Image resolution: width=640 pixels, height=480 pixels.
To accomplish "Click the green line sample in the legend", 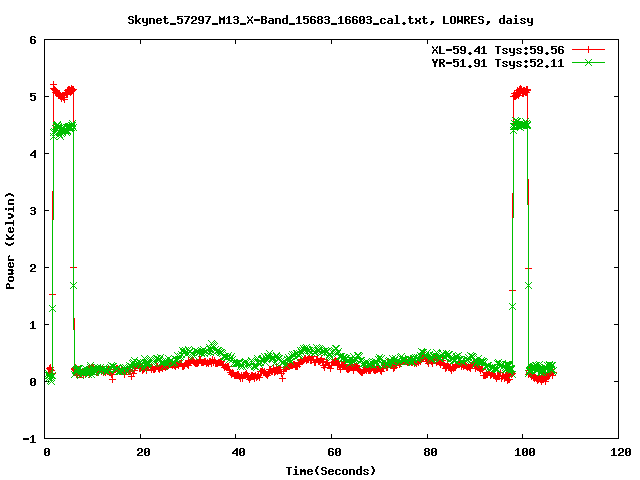I will pos(588,62).
